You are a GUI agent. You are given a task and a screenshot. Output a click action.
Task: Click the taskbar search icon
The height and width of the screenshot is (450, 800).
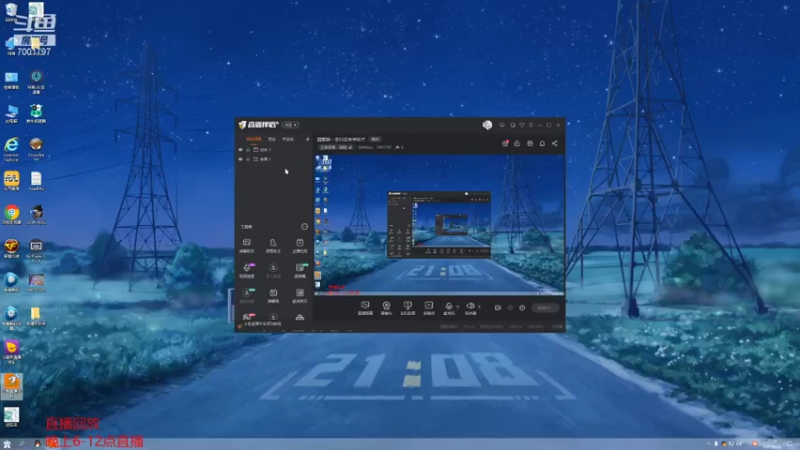click(x=21, y=444)
